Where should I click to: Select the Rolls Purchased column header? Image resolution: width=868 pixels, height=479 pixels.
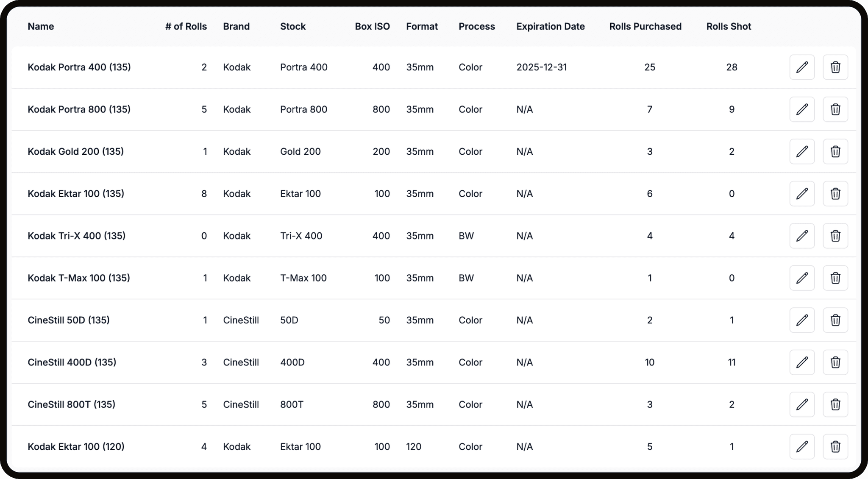tap(645, 26)
